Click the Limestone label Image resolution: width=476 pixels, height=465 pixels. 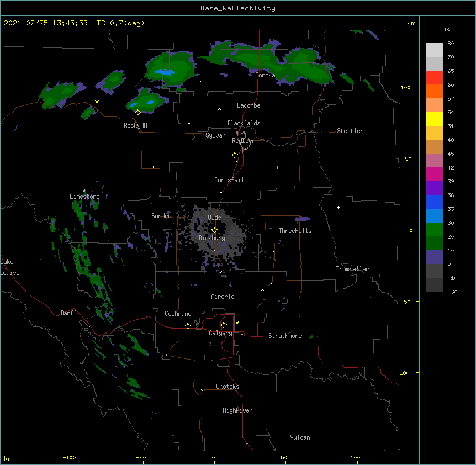point(84,197)
